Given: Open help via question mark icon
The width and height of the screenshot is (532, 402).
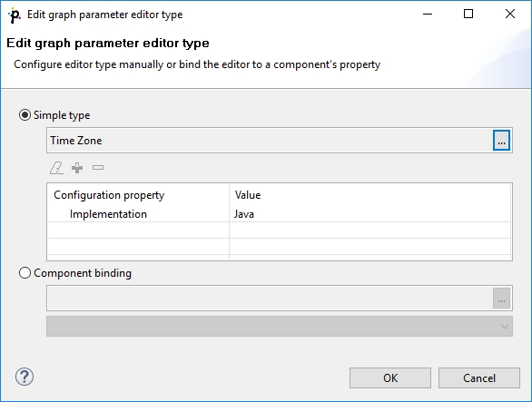Looking at the screenshot, I should [x=25, y=377].
